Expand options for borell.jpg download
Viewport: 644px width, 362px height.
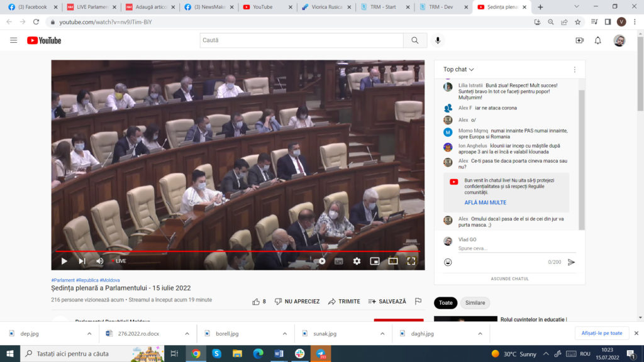[x=285, y=334]
